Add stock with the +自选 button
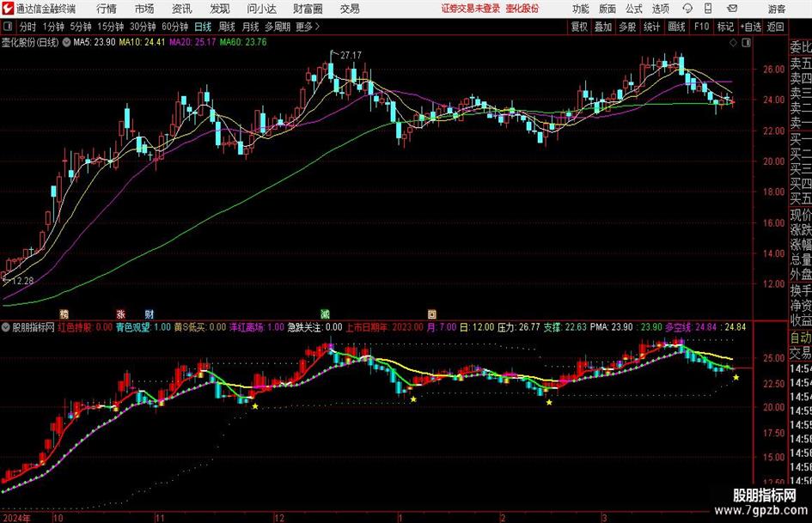 coord(751,27)
